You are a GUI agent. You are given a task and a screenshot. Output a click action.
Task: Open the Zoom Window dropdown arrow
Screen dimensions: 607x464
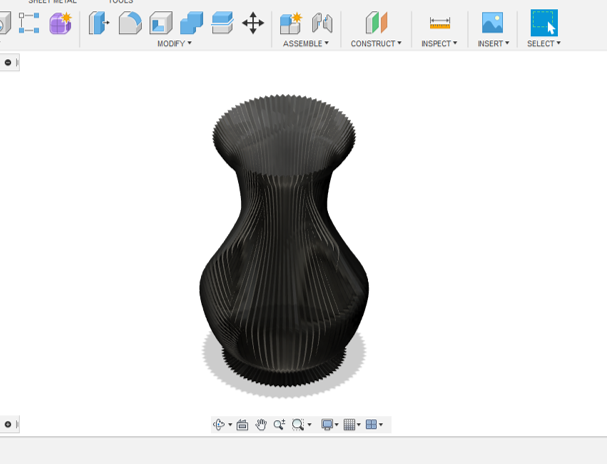309,425
